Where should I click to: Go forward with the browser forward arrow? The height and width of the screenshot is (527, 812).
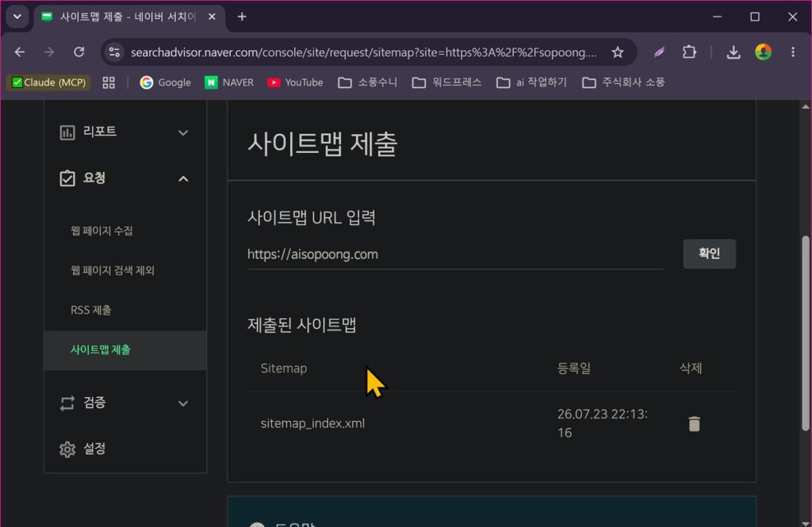click(49, 52)
